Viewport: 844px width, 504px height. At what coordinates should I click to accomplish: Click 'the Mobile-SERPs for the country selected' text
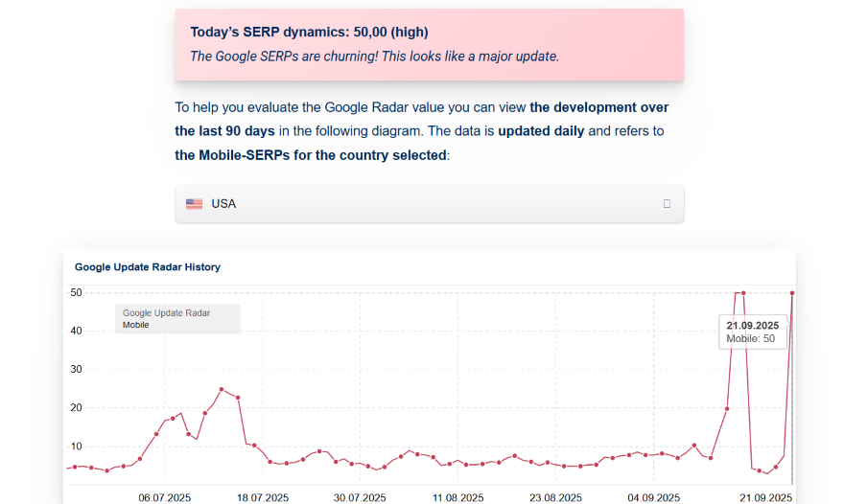tap(311, 155)
